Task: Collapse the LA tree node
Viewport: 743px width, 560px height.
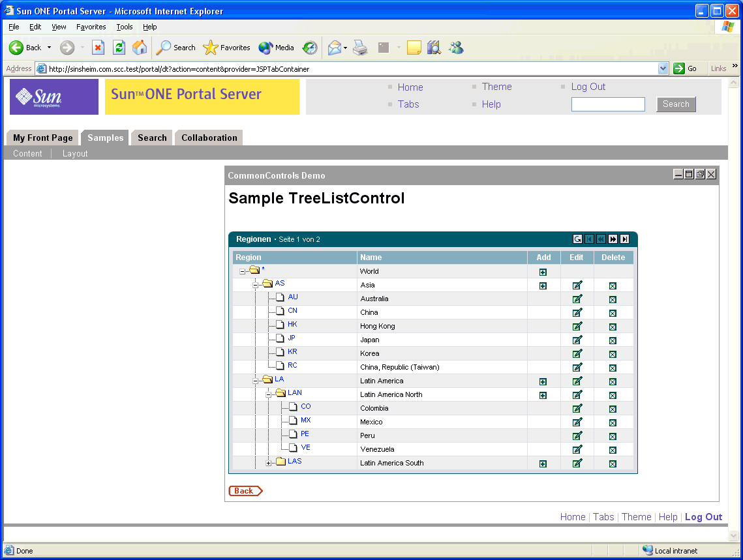Action: pos(256,381)
